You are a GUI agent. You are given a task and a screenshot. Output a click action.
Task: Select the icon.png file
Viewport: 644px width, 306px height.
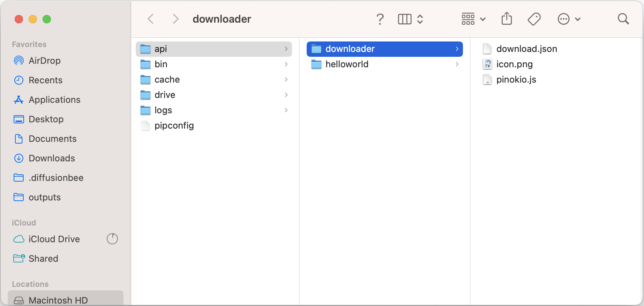point(514,64)
